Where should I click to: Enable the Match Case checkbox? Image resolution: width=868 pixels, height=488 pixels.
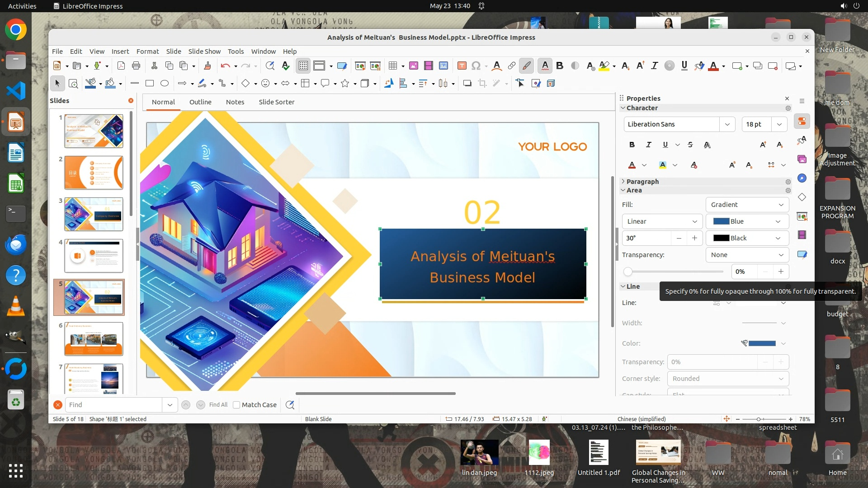236,405
